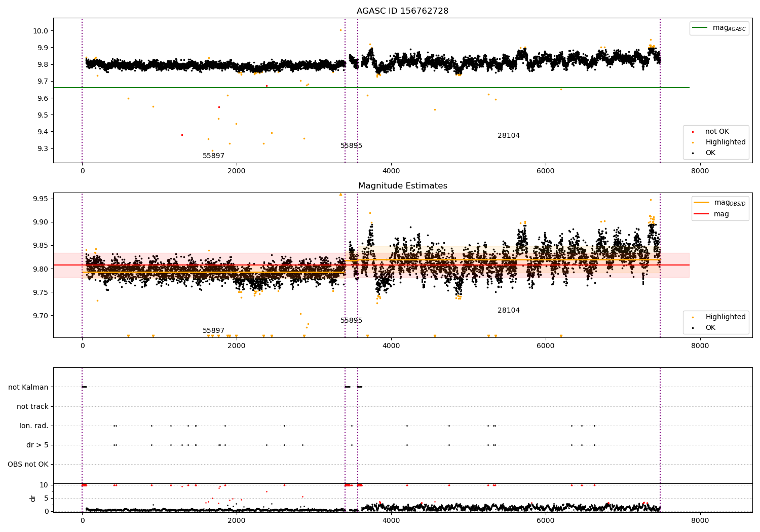This screenshot has height=532, width=760.
Task: Click the 'OBS not OK' row label
Action: 28,464
